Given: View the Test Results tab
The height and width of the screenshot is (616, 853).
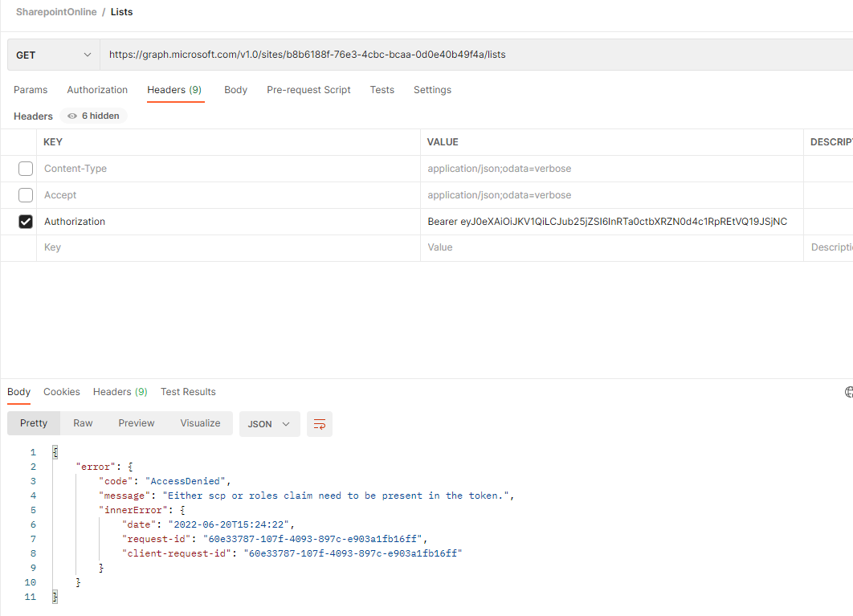Looking at the screenshot, I should (x=188, y=392).
